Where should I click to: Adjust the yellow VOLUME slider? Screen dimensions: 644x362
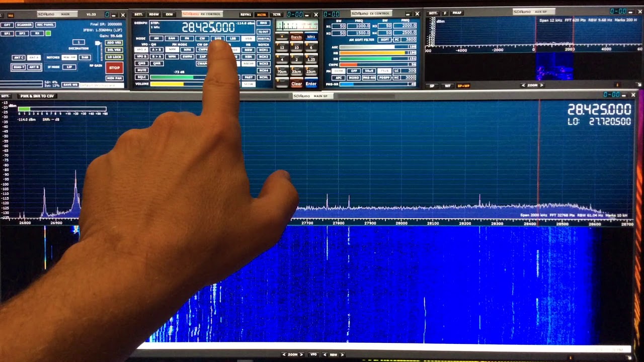pos(177,84)
